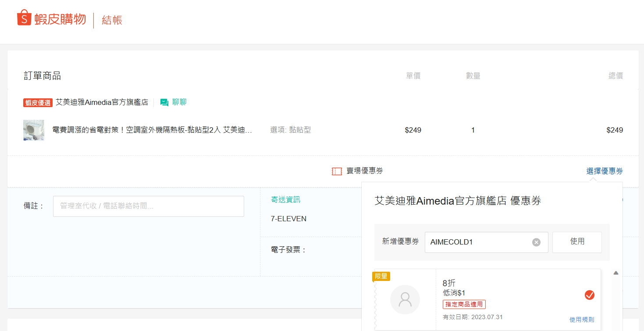Viewport: 644px width, 331px height.
Task: Click the air conditioner product thumbnail
Action: pyautogui.click(x=34, y=130)
